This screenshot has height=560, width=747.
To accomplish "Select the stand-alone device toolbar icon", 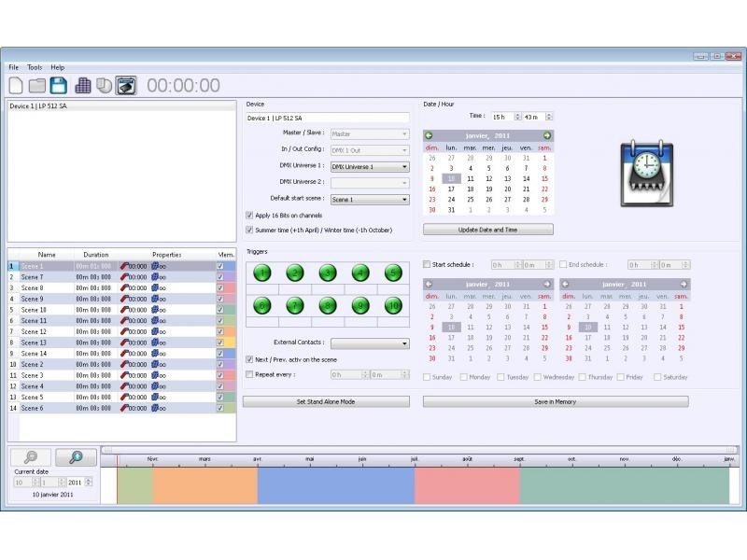I will tap(125, 86).
